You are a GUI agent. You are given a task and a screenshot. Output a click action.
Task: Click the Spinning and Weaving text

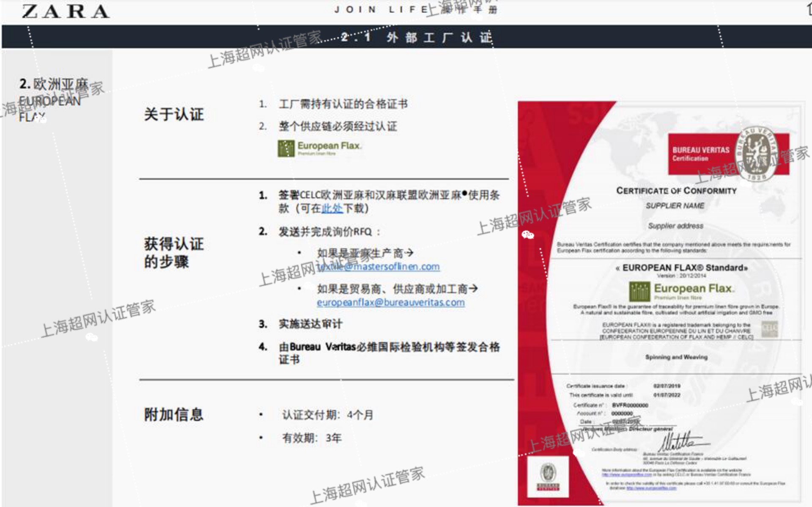pyautogui.click(x=676, y=357)
